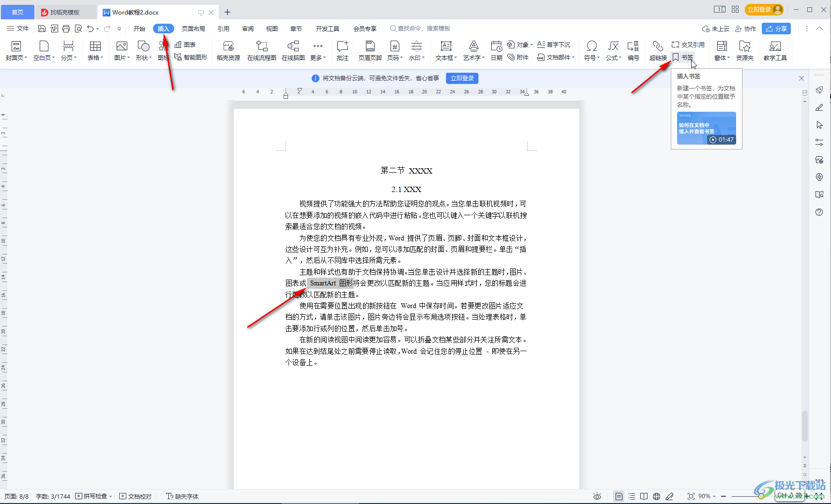This screenshot has width=831, height=504.
Task: Click the 分享 share button
Action: [x=776, y=29]
